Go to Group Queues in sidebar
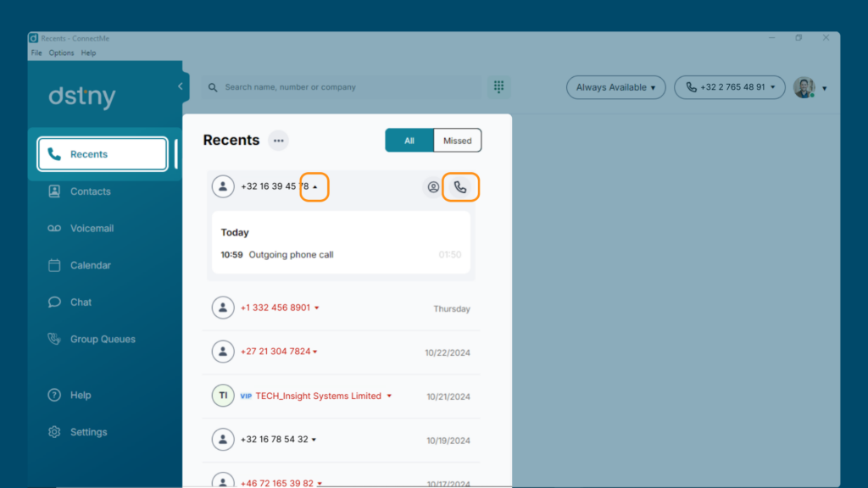This screenshot has height=488, width=868. [103, 339]
